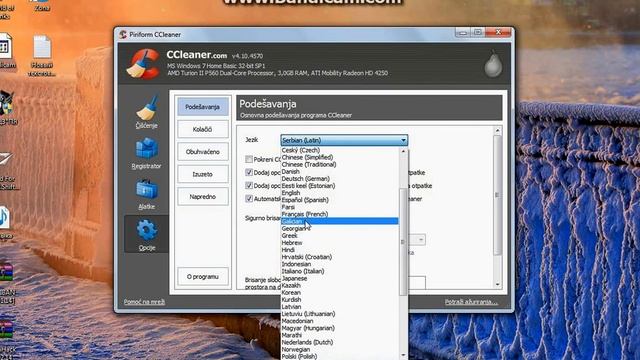Choose Nederlands (Dutch) language
The image size is (640, 360).
pos(340,342)
